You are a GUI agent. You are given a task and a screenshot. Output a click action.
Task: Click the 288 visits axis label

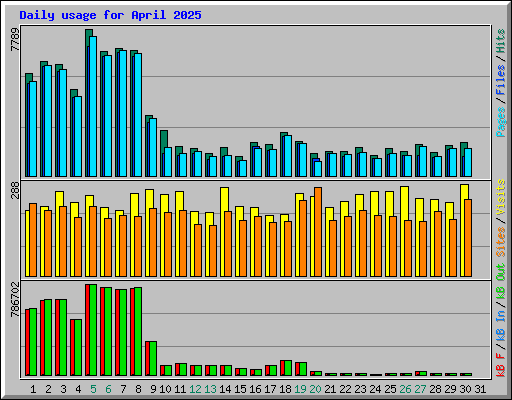click(15, 190)
